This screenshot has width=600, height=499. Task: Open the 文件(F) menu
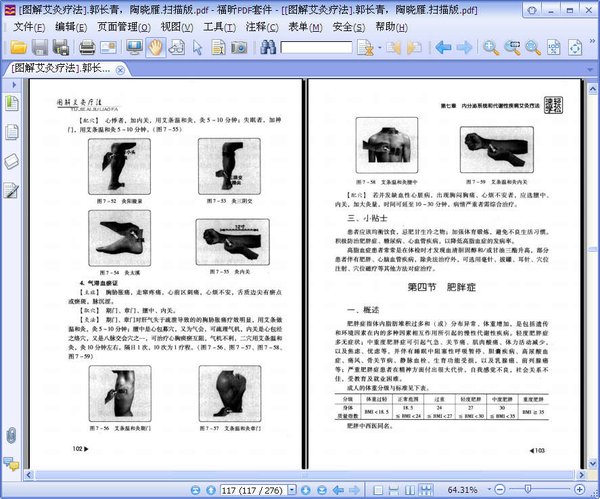click(29, 27)
